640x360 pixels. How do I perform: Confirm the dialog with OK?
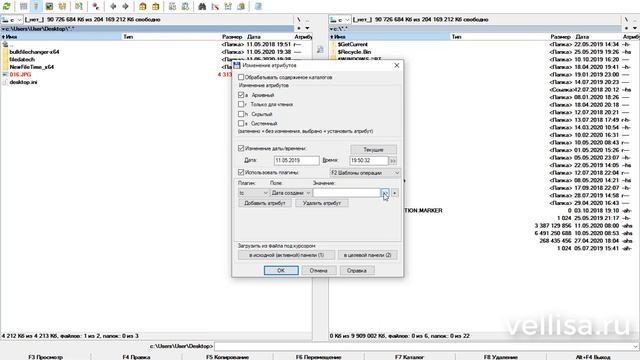click(281, 270)
